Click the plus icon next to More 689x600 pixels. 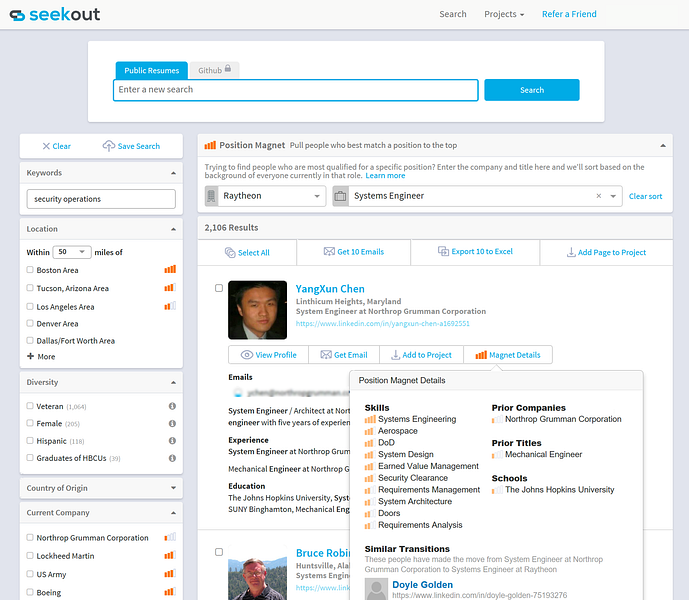click(30, 356)
